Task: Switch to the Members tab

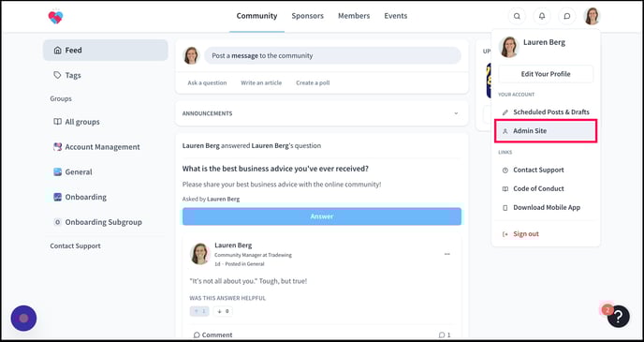Action: pyautogui.click(x=354, y=16)
